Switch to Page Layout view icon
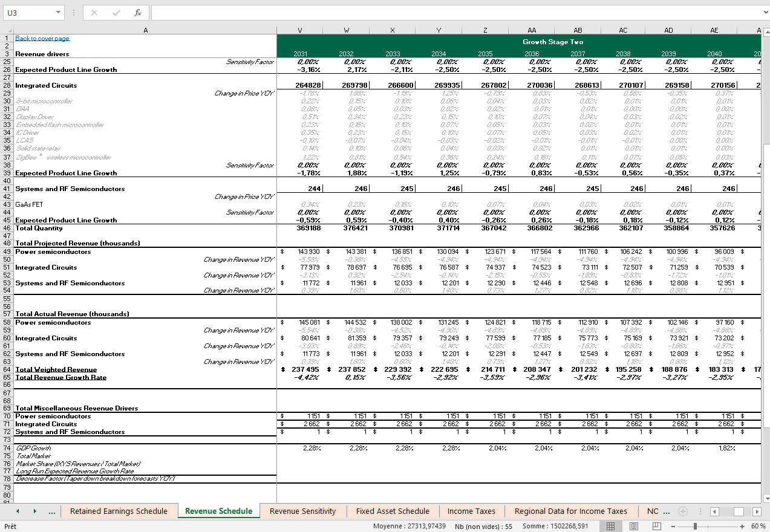 coord(634,527)
